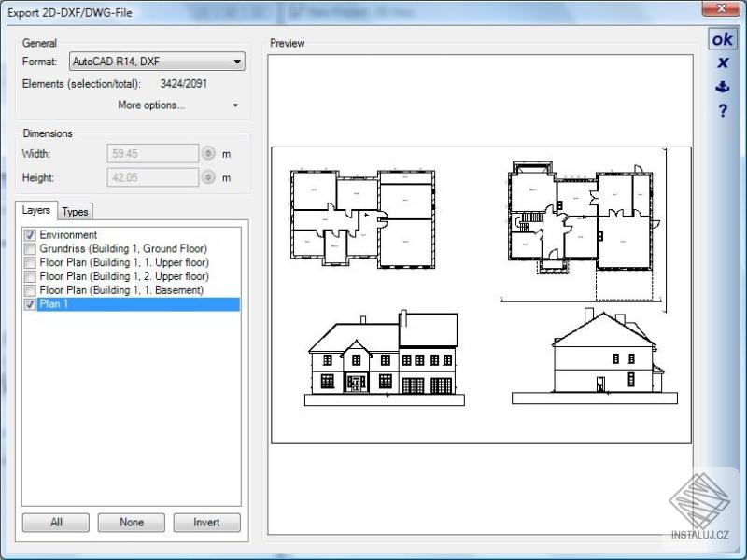This screenshot has height=560, width=747.
Task: Click the None button to deselect layers
Action: [x=131, y=523]
